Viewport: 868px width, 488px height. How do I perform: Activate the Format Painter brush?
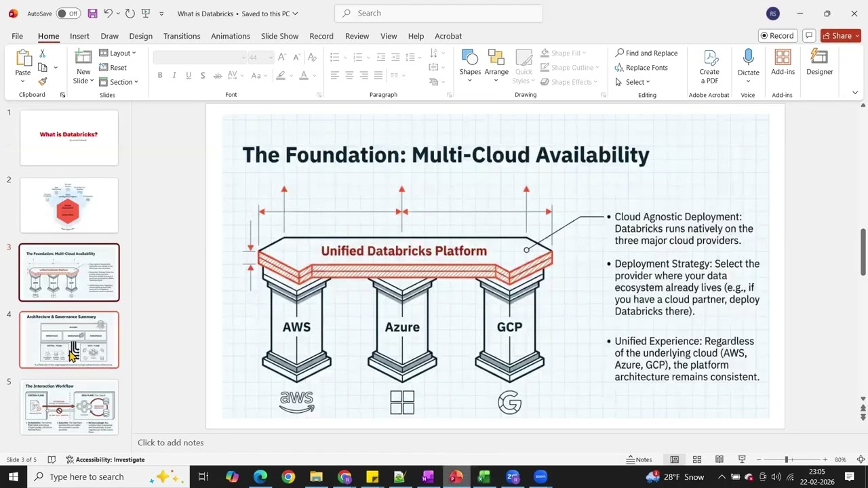pos(43,81)
